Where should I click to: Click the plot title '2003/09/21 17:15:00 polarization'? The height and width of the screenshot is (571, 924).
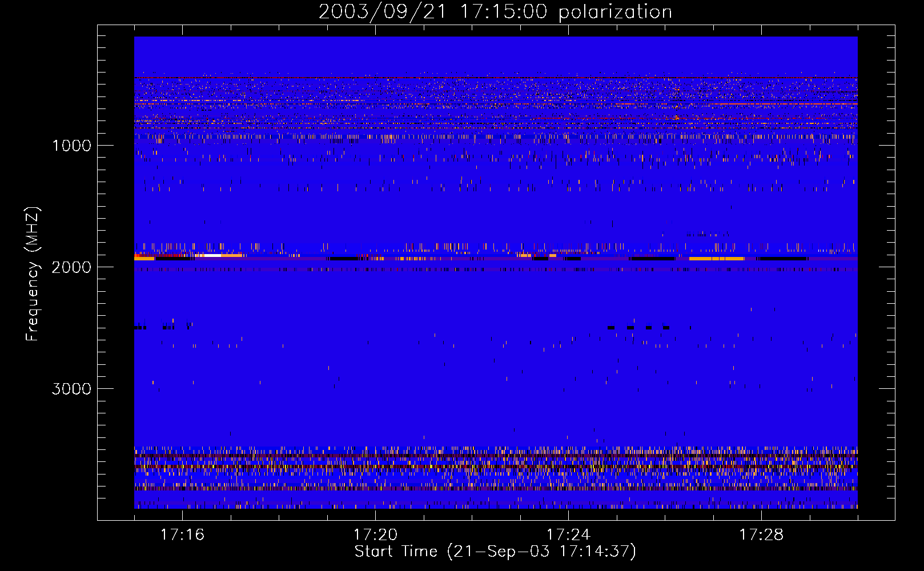coord(495,11)
